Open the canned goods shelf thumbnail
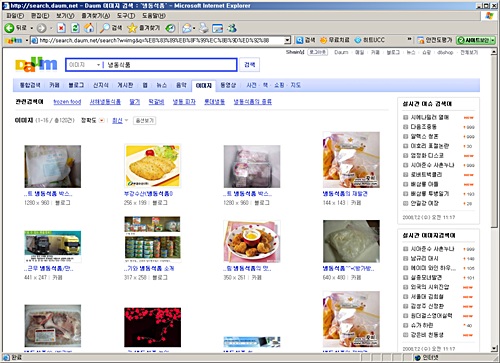Image resolution: width=500 pixels, height=363 pixels. [152, 239]
